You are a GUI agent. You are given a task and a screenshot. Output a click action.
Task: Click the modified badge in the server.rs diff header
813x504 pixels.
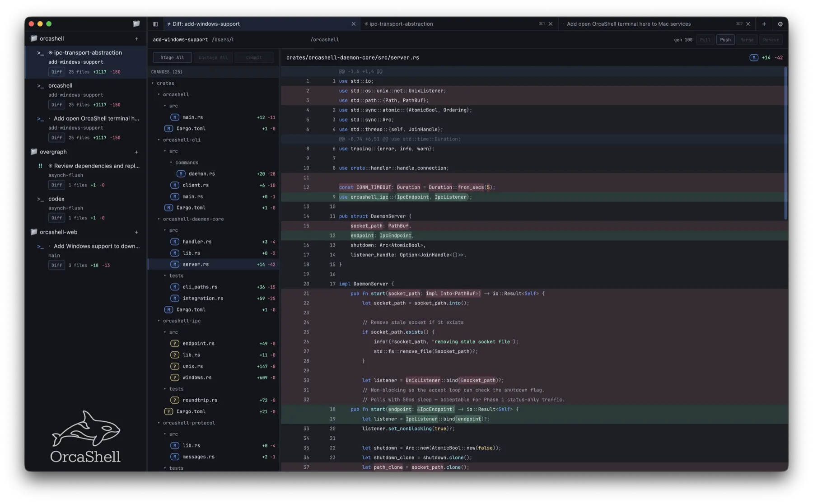[753, 58]
